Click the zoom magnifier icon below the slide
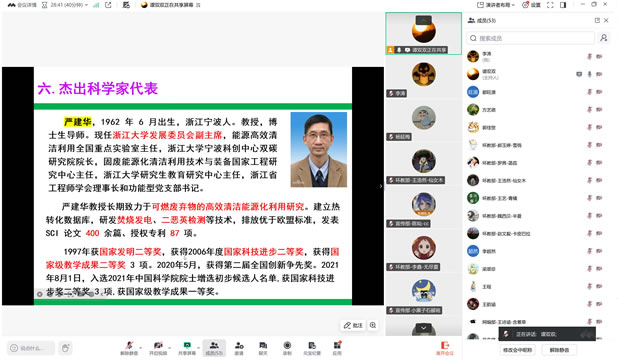Viewport: 618px width, 362px height. [x=373, y=325]
